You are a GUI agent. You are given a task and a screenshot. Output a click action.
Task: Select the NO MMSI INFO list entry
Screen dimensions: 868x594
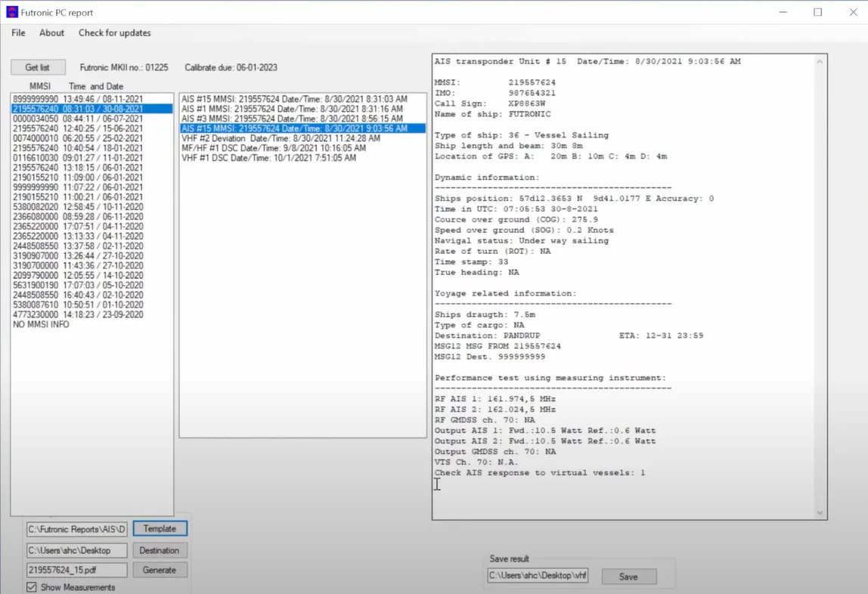tap(41, 324)
